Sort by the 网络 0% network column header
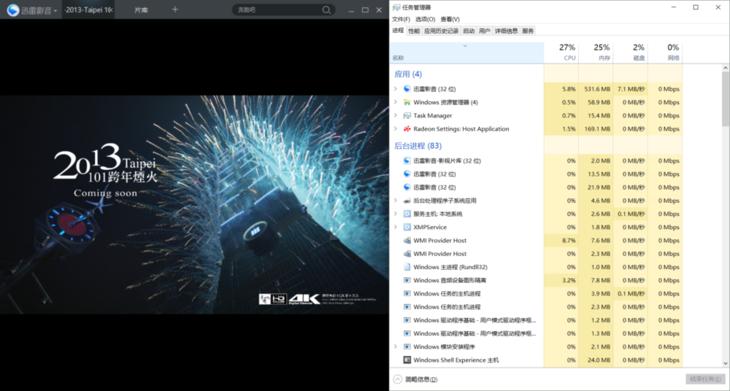Image resolution: width=730 pixels, height=391 pixels. coord(665,53)
